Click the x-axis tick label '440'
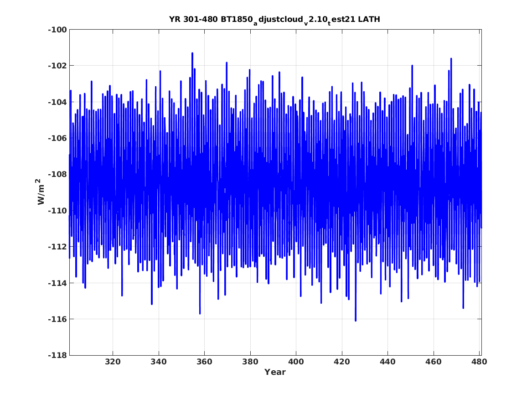 [x=387, y=362]
